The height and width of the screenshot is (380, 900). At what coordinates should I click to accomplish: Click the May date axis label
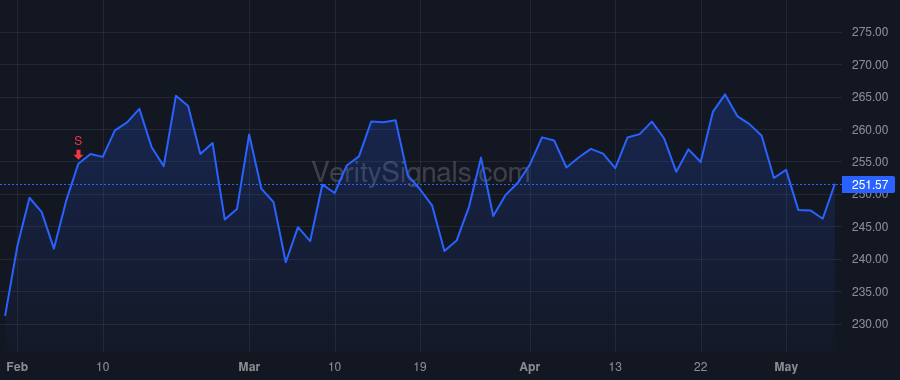pyautogui.click(x=786, y=367)
